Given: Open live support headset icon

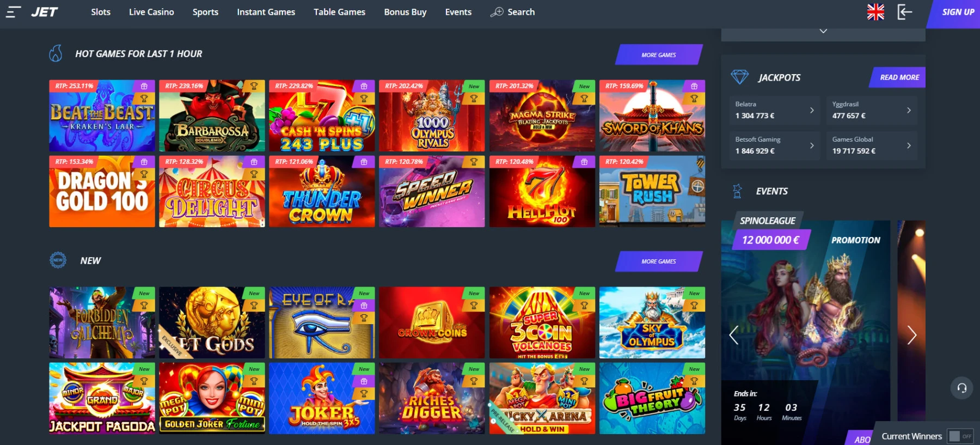Looking at the screenshot, I should 962,388.
